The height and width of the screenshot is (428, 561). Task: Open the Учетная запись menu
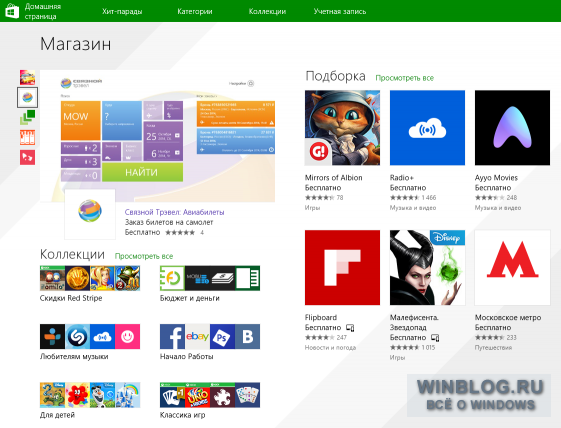[340, 11]
